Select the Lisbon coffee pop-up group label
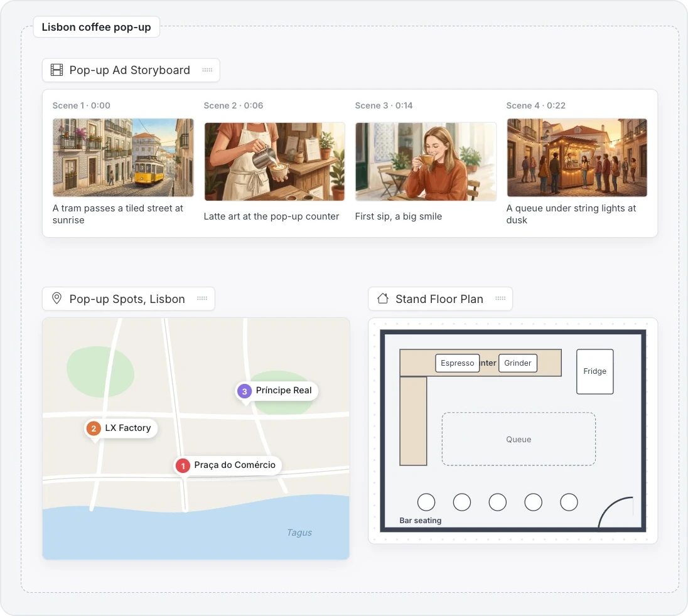The height and width of the screenshot is (616, 688). tap(97, 27)
